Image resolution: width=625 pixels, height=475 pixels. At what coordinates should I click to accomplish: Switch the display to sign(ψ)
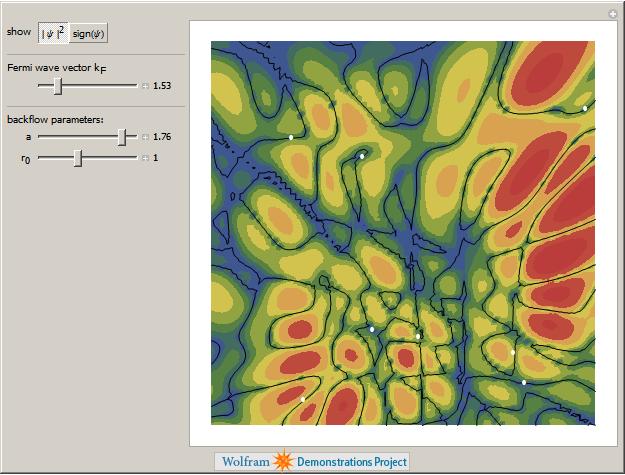pyautogui.click(x=88, y=33)
